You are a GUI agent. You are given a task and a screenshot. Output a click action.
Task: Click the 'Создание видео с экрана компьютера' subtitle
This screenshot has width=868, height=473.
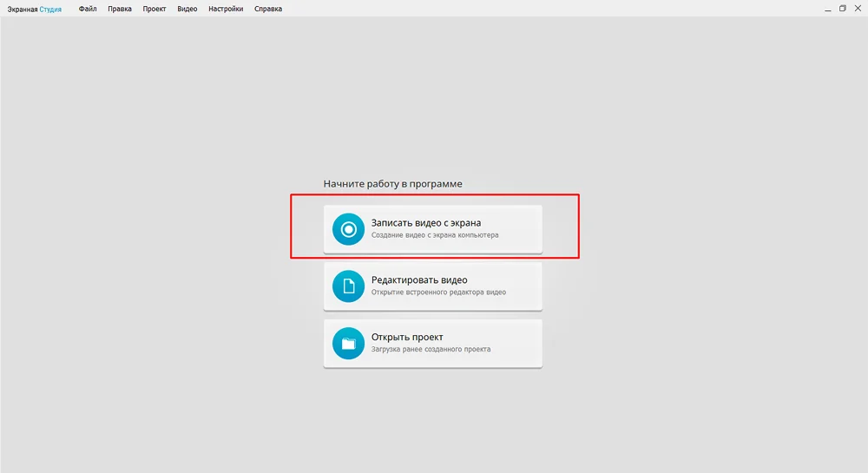[x=435, y=235]
